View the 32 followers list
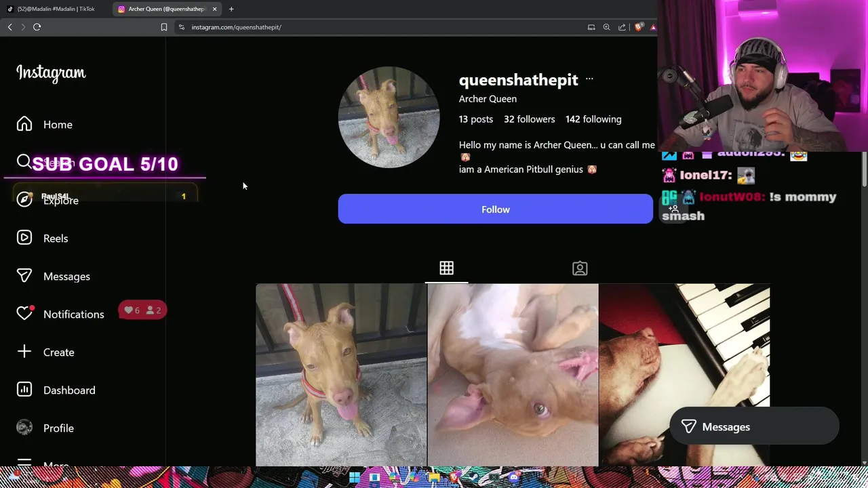This screenshot has width=868, height=488. pos(529,119)
